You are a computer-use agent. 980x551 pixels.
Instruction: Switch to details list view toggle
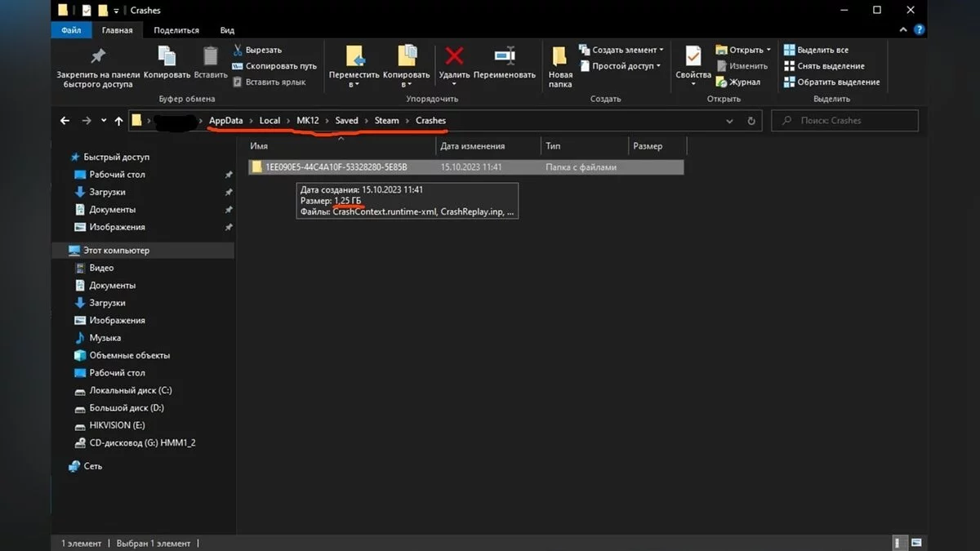click(898, 543)
